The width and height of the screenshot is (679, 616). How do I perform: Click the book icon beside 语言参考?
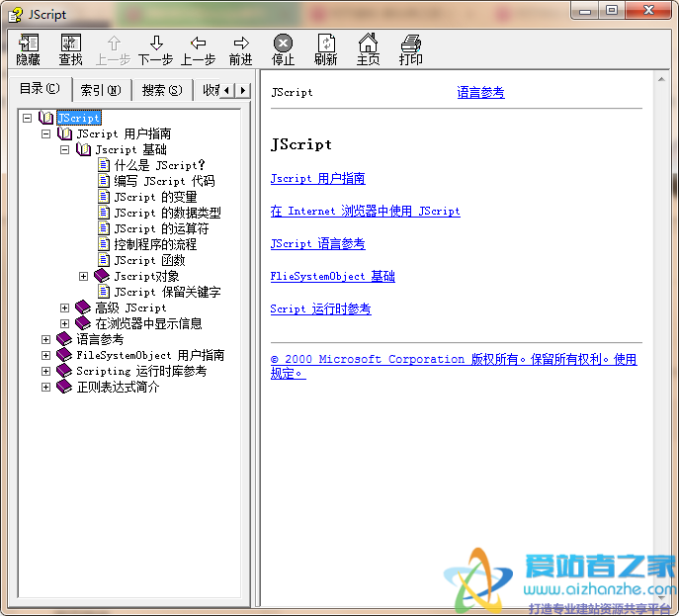coord(64,339)
